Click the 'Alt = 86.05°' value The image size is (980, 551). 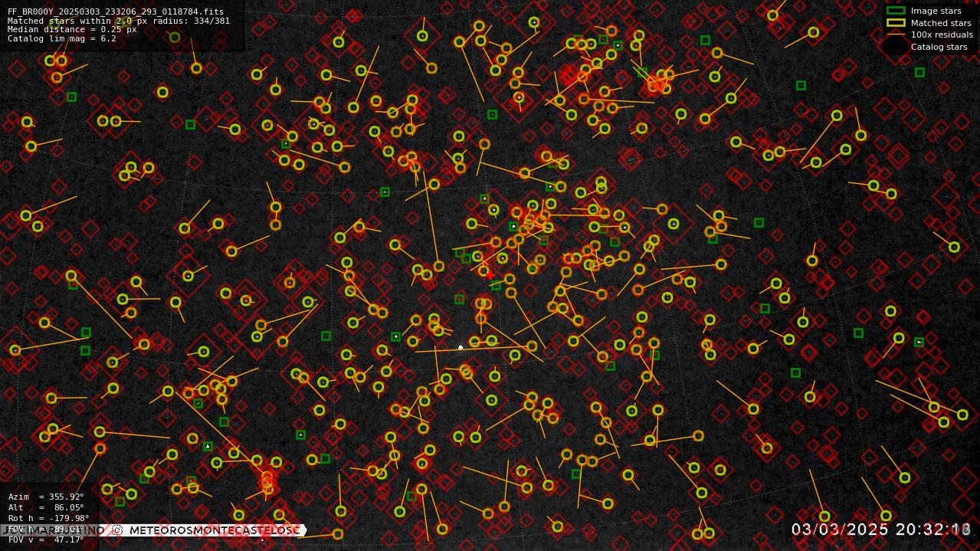tap(46, 507)
